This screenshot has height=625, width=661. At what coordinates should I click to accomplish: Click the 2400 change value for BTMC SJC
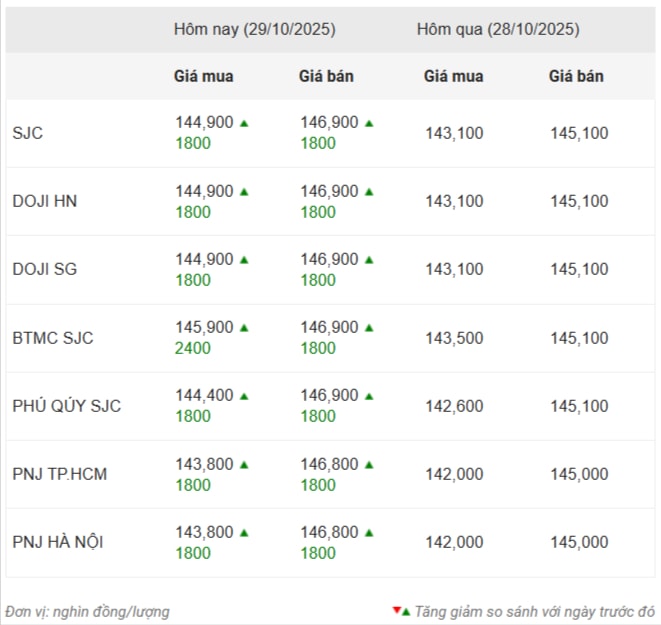point(193,349)
